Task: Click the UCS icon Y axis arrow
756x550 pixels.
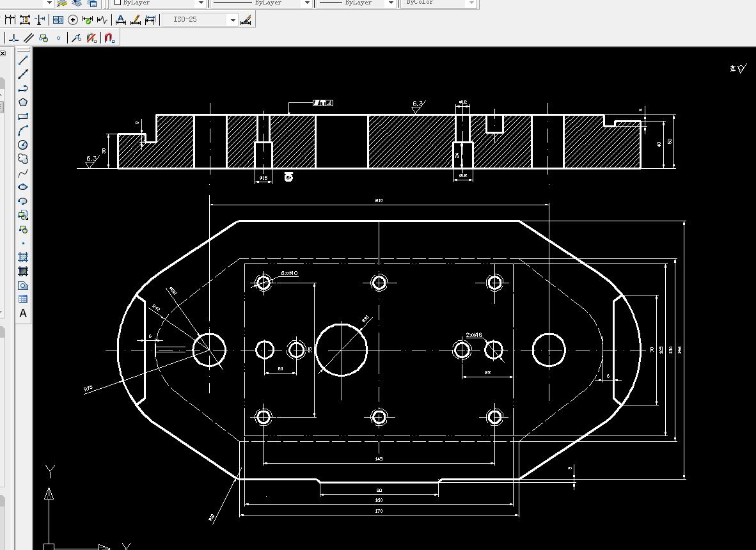Action: click(x=49, y=493)
